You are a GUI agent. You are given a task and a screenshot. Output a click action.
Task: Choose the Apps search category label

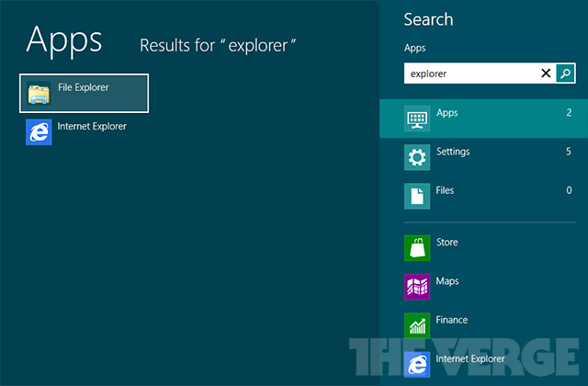click(x=447, y=113)
